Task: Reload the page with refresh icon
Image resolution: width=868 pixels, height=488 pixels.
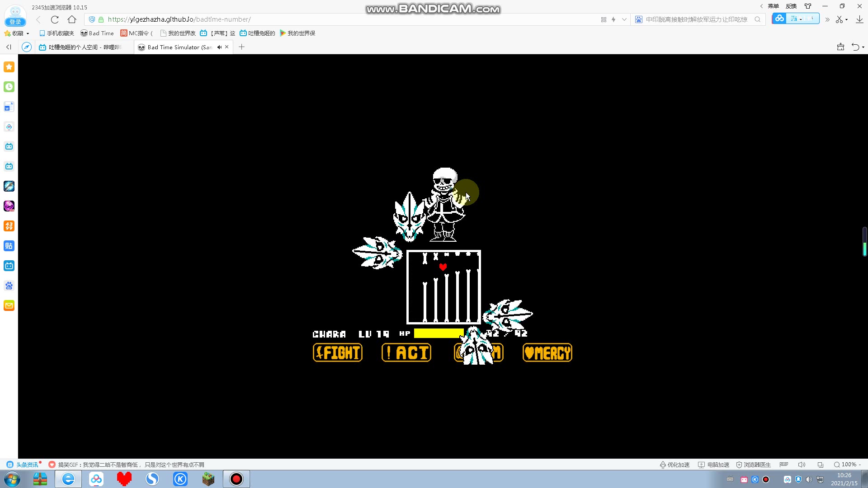Action: (x=55, y=19)
